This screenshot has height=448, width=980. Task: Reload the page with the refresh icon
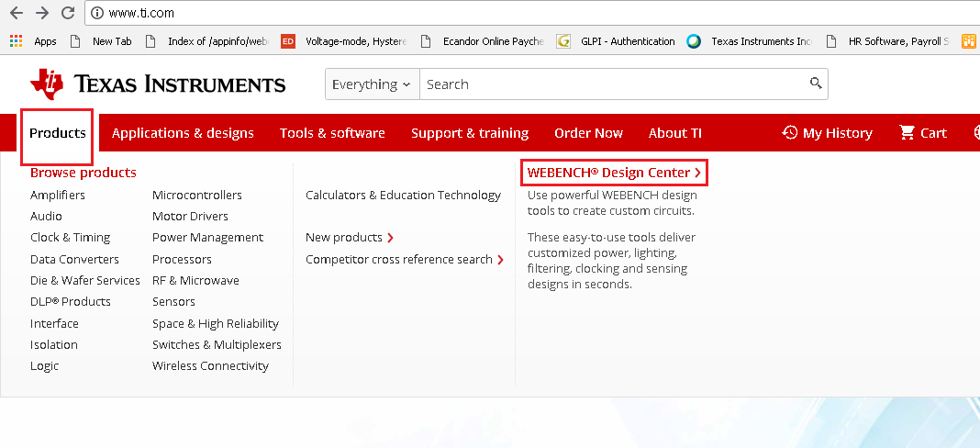click(x=68, y=13)
